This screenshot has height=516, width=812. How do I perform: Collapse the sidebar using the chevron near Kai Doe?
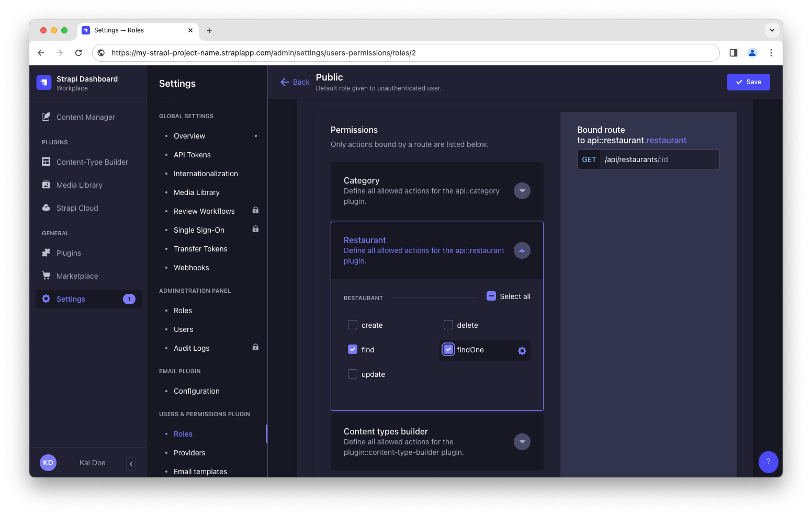130,463
